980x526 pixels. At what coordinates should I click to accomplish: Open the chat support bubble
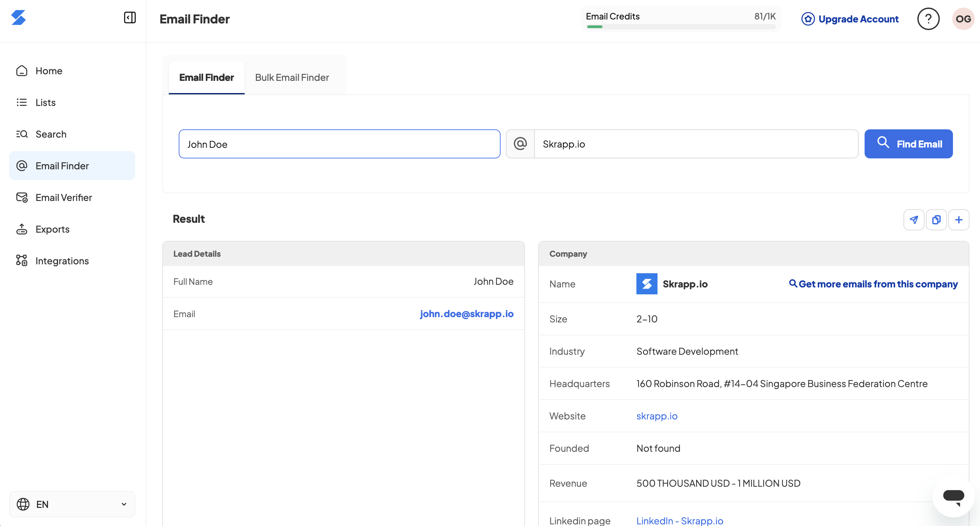click(x=953, y=497)
